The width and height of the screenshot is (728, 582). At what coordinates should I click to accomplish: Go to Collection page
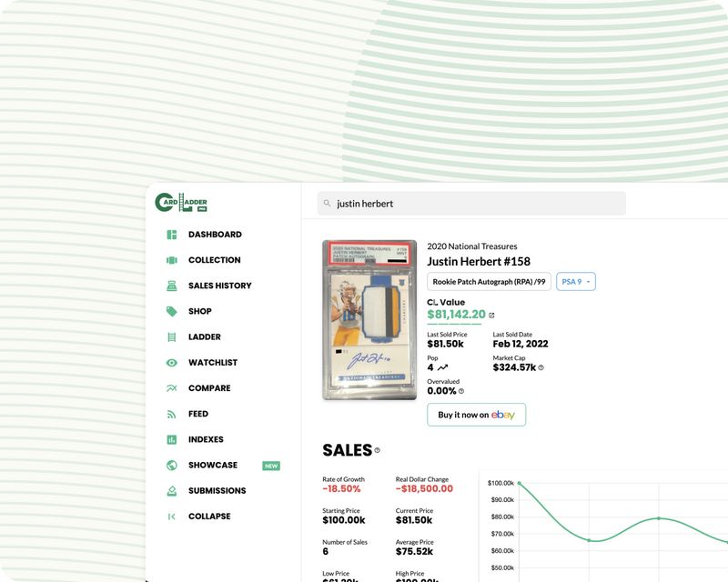[x=215, y=260]
